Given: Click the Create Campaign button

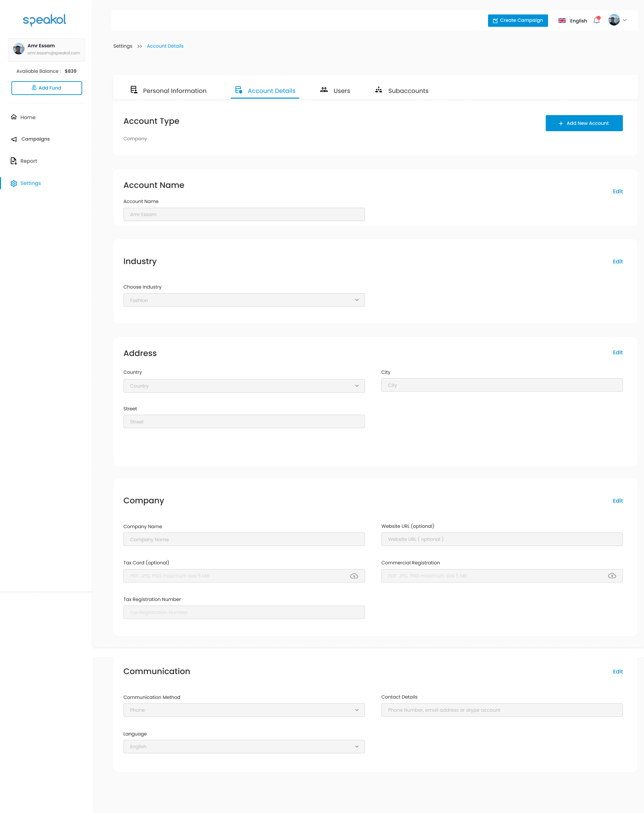Looking at the screenshot, I should pos(518,20).
